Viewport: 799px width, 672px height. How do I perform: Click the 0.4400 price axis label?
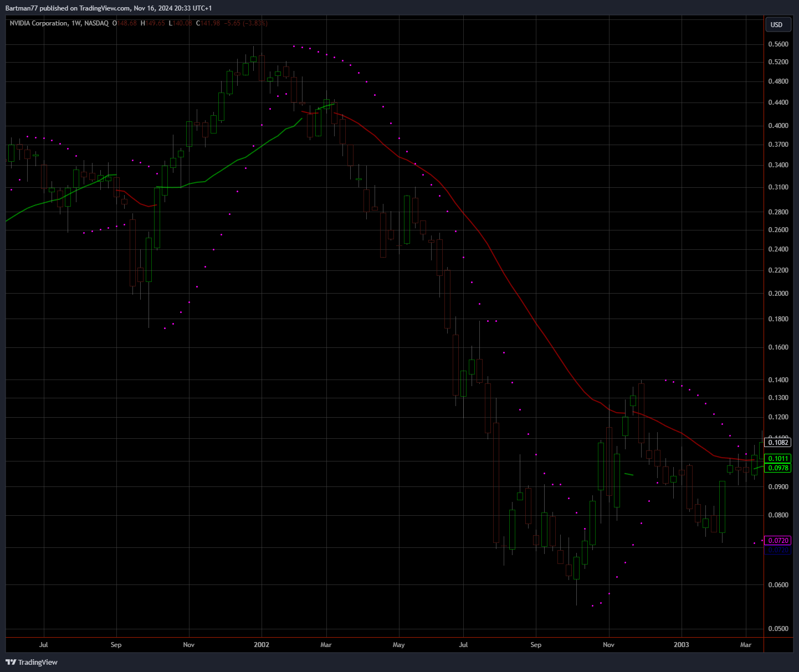(778, 102)
